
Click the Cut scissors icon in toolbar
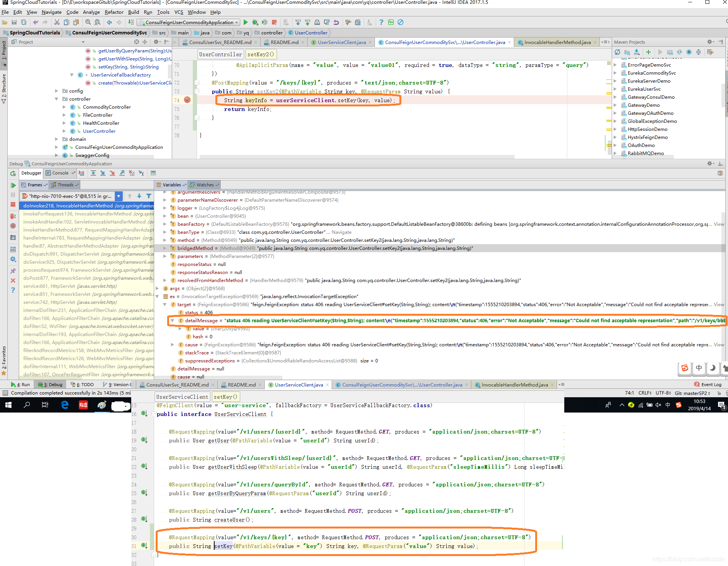pos(57,22)
